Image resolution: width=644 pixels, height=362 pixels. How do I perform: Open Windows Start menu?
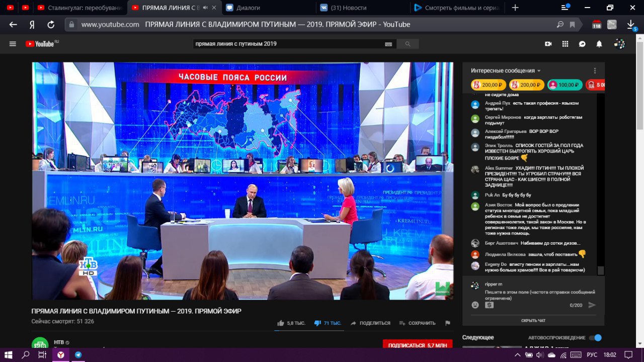pyautogui.click(x=8, y=355)
